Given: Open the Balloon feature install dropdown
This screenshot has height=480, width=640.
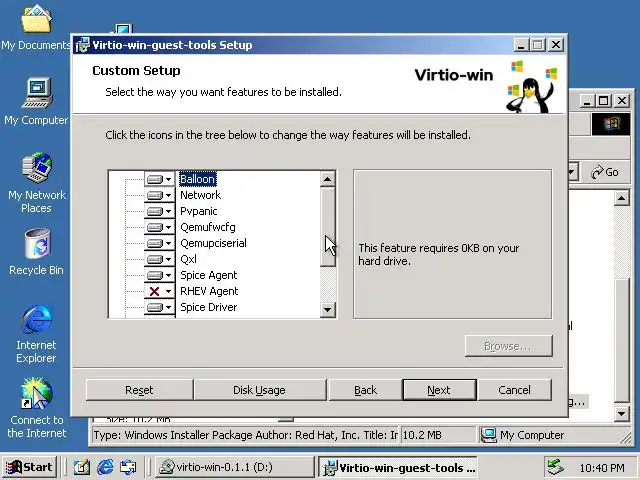Looking at the screenshot, I should click(x=159, y=179).
